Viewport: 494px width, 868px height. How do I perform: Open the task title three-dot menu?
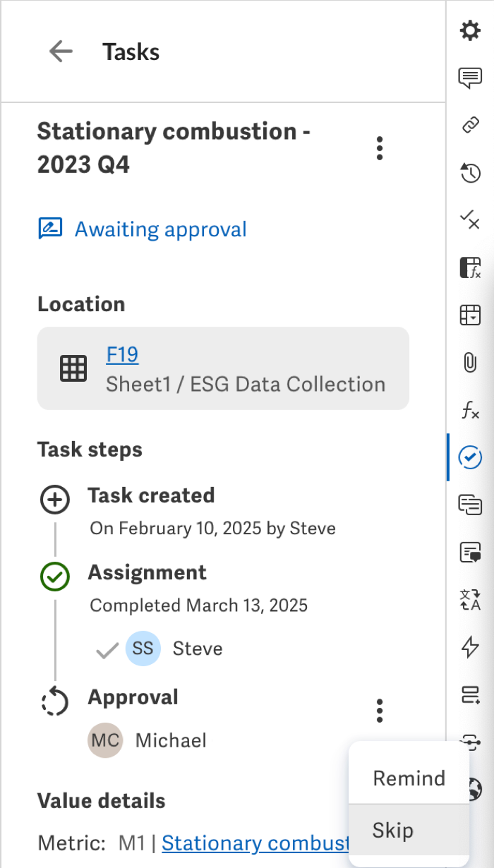(x=380, y=148)
